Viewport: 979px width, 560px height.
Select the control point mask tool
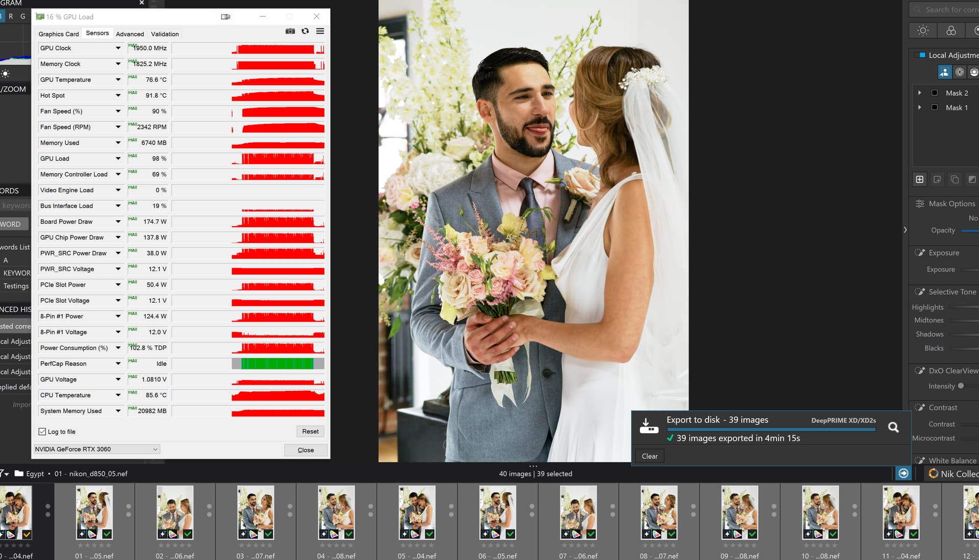pyautogui.click(x=960, y=72)
